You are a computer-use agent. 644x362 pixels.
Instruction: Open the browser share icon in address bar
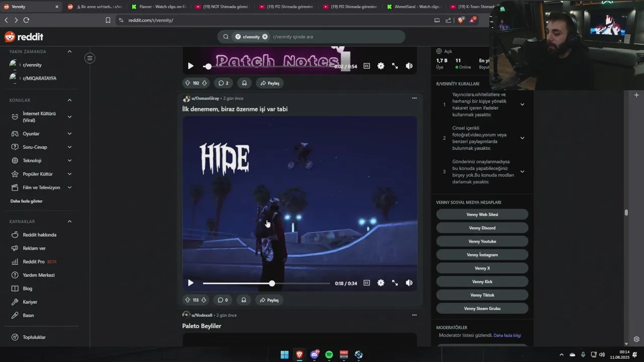coord(448,20)
